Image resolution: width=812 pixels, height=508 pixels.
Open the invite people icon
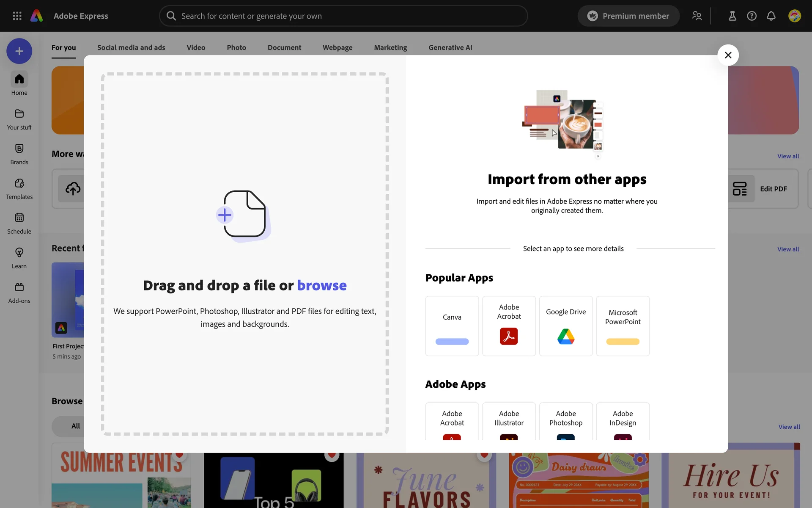(x=697, y=16)
